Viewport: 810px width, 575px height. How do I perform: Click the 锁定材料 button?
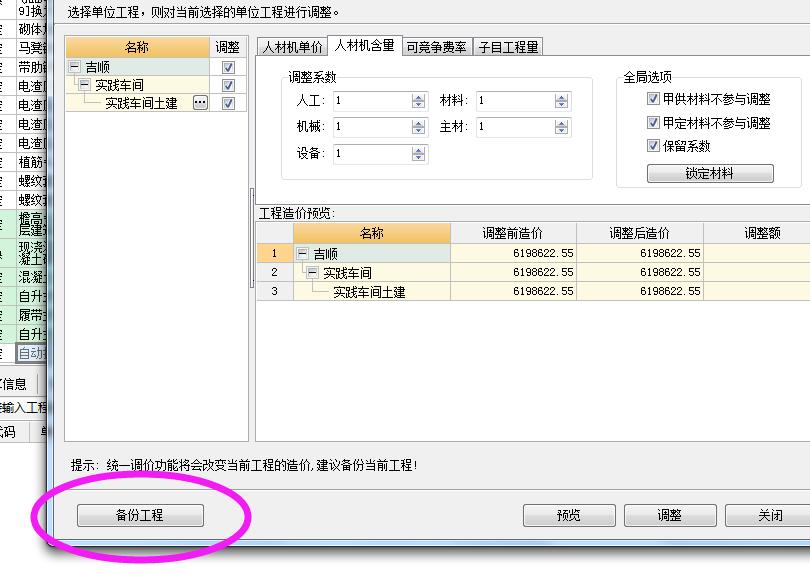tap(710, 174)
